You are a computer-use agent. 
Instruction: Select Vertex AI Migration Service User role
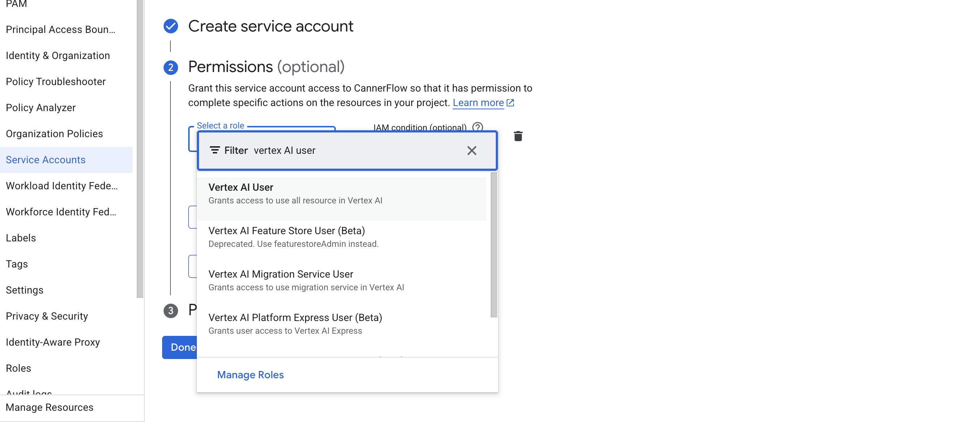coord(280,274)
